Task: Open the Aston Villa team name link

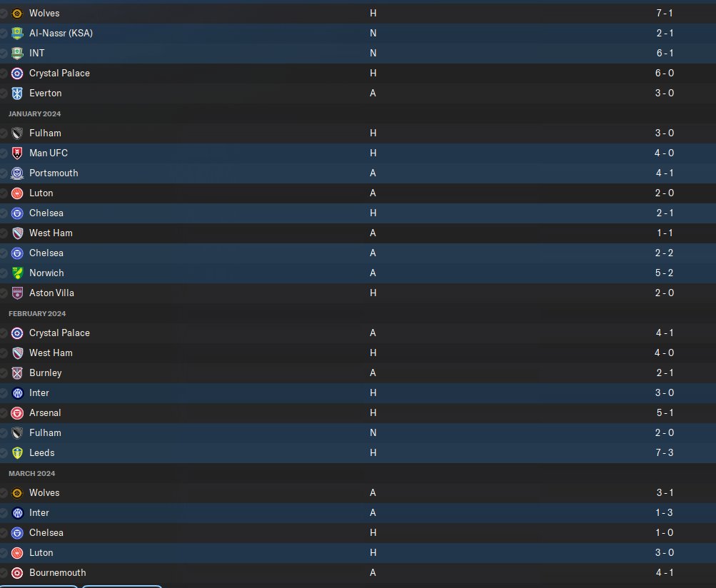Action: 51,293
